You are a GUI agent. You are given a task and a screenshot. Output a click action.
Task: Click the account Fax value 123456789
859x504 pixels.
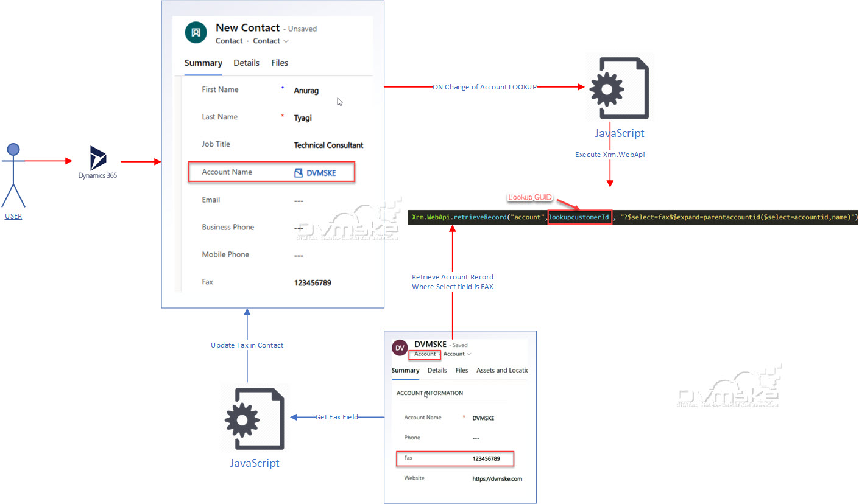(486, 458)
